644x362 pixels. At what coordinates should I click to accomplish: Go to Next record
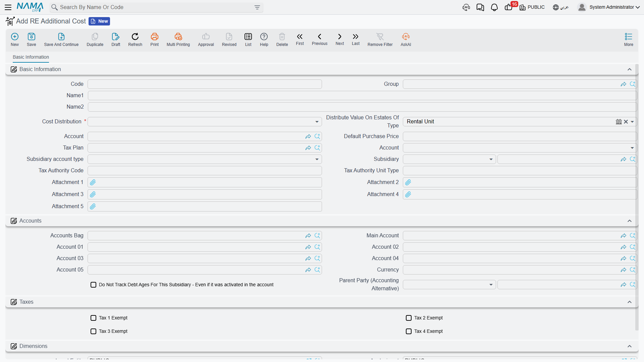340,39
